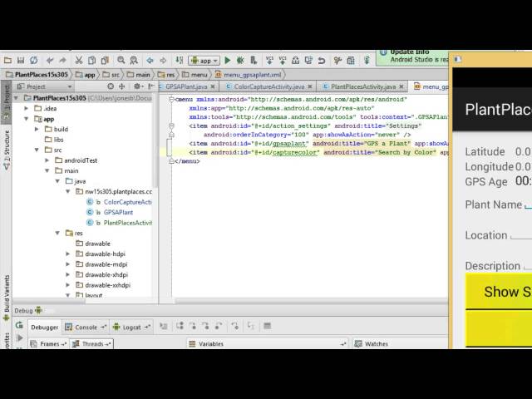Open the Structure tool window tab
Screen dimensions: 532x399
(x=7, y=150)
